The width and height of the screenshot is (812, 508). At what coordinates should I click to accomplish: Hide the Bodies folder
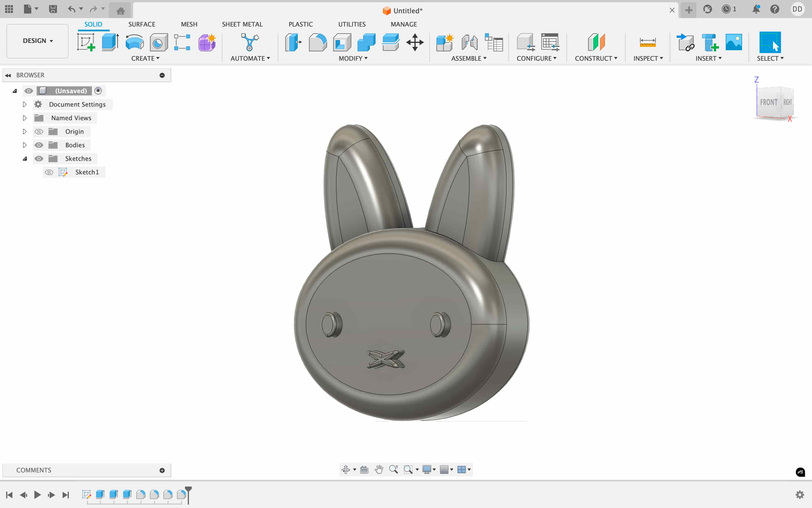pyautogui.click(x=39, y=145)
